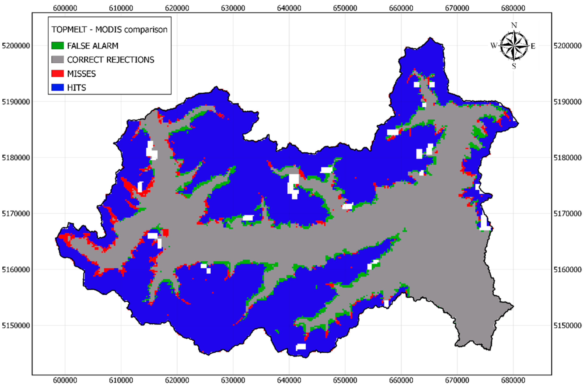588x387 pixels.
Task: Click the compass rose icon
Action: (x=514, y=46)
